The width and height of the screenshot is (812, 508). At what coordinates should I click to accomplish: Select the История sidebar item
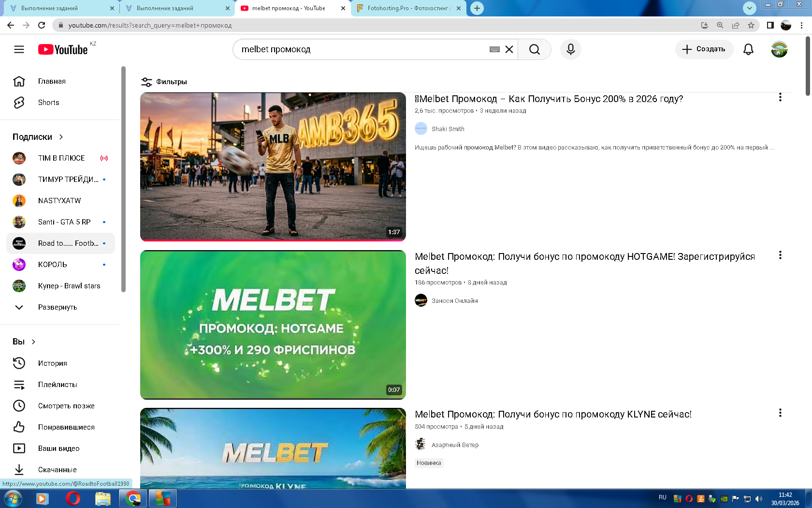coord(52,363)
